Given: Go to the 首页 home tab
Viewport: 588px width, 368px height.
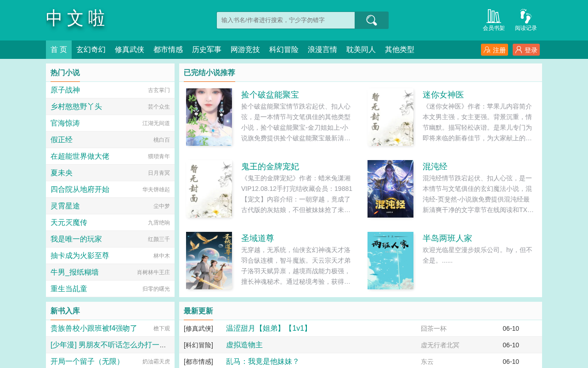Looking at the screenshot, I should tap(59, 50).
